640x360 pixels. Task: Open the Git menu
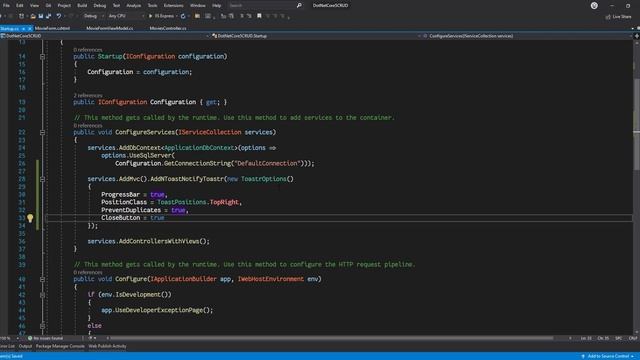coord(48,6)
